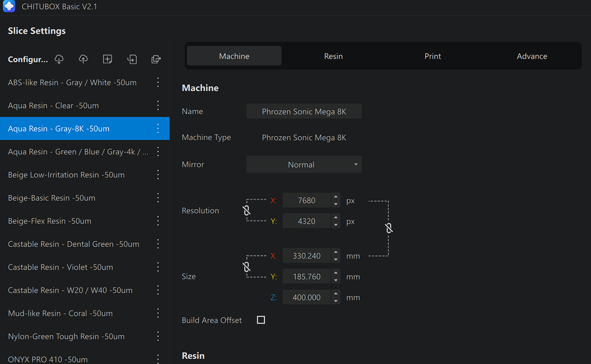The width and height of the screenshot is (591, 364).
Task: Enable the Build Area Offset checkbox
Action: pyautogui.click(x=261, y=320)
